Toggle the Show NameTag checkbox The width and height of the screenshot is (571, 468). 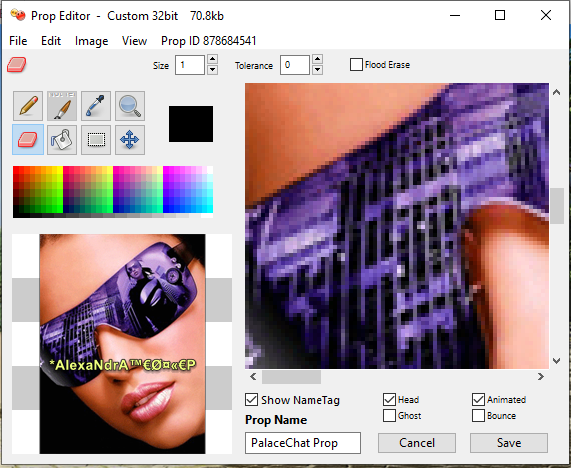(x=252, y=400)
